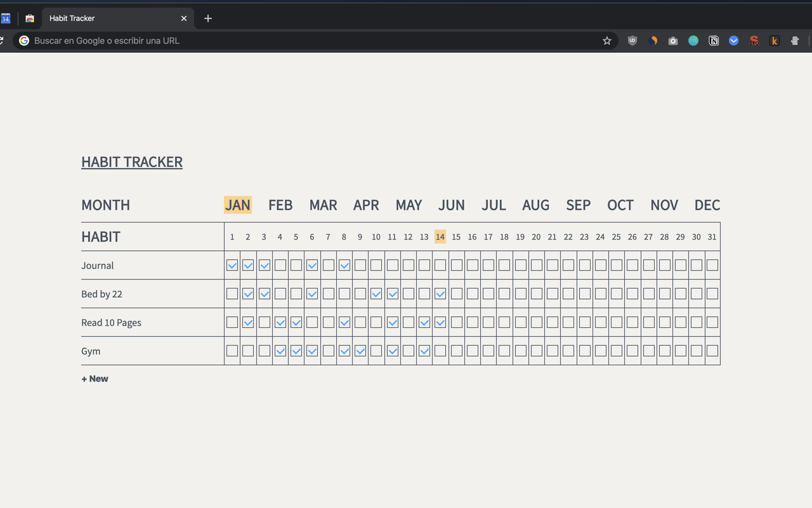Viewport: 812px width, 508px height.
Task: Uncheck Bed by 22 checkbox for day 10
Action: click(x=376, y=294)
